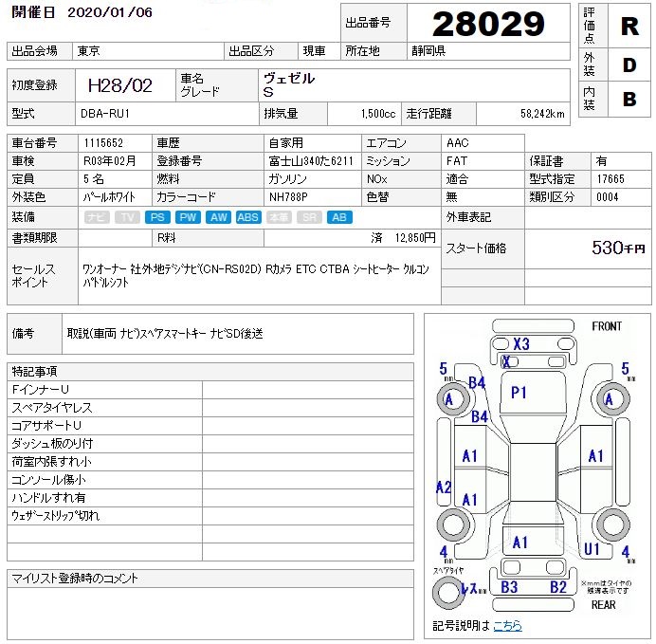Click the X3 front bumper marking
This screenshot has height=644, width=656.
[x=520, y=344]
